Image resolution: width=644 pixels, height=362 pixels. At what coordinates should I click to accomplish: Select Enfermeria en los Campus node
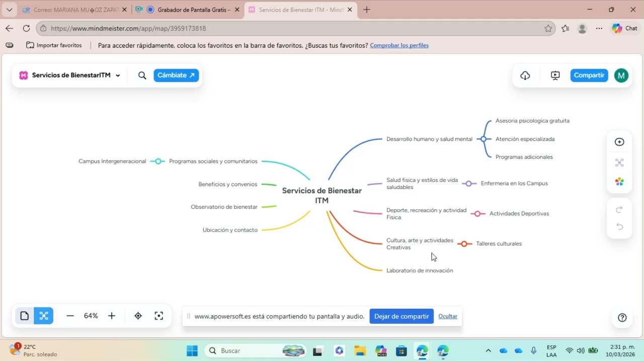(x=514, y=184)
